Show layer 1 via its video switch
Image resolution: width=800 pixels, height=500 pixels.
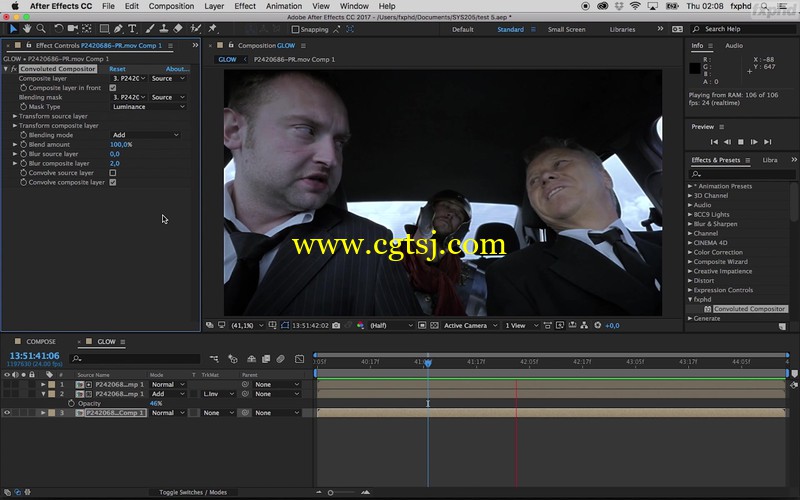pos(7,385)
